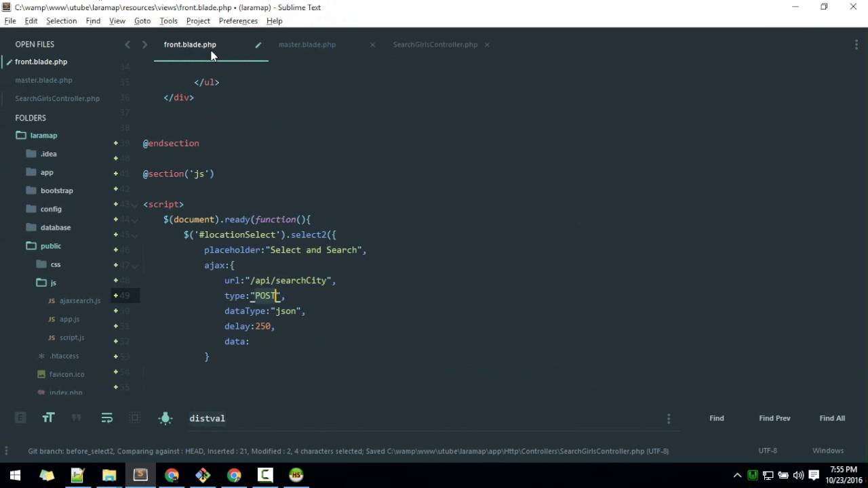868x488 pixels.
Task: Open File Explorer from taskbar
Action: pos(108,475)
